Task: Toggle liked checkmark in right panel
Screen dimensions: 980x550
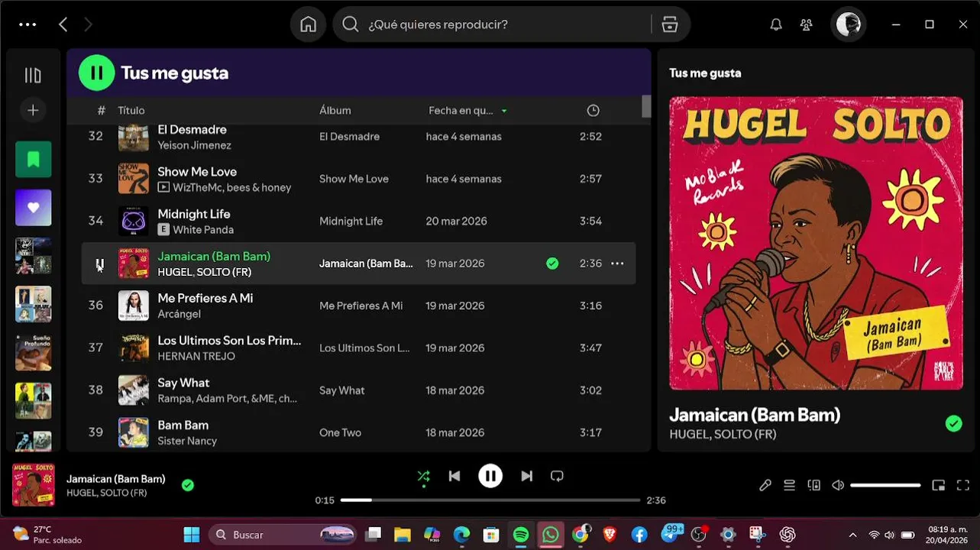Action: [953, 423]
